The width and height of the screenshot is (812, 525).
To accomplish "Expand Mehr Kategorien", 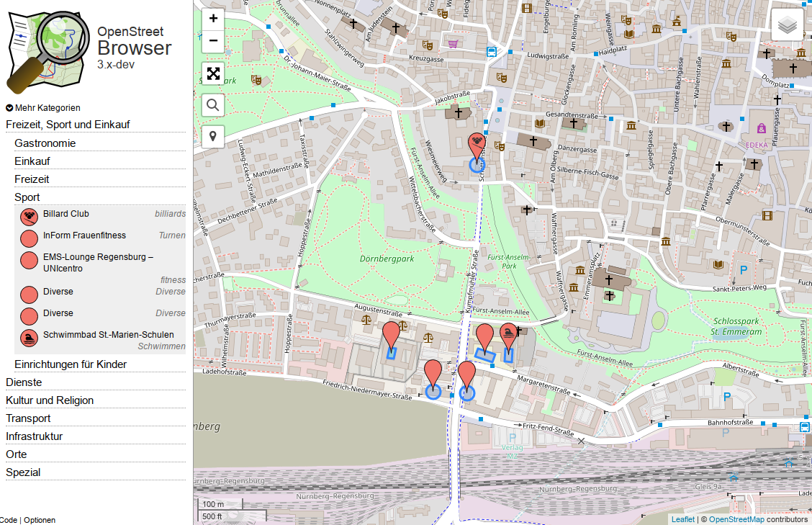I will [43, 108].
